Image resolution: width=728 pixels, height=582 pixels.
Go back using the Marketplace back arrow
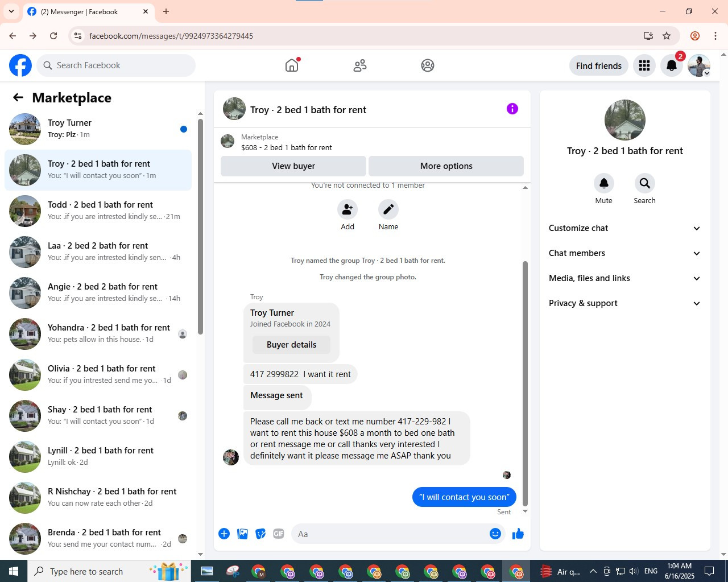(x=18, y=97)
